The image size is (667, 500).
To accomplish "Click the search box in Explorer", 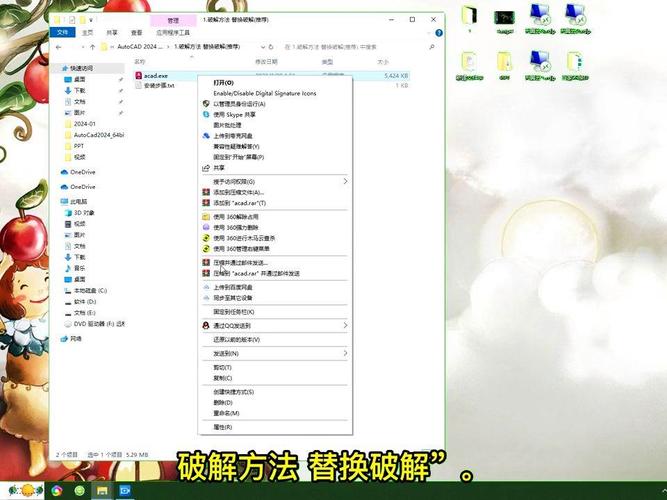I will tap(359, 47).
